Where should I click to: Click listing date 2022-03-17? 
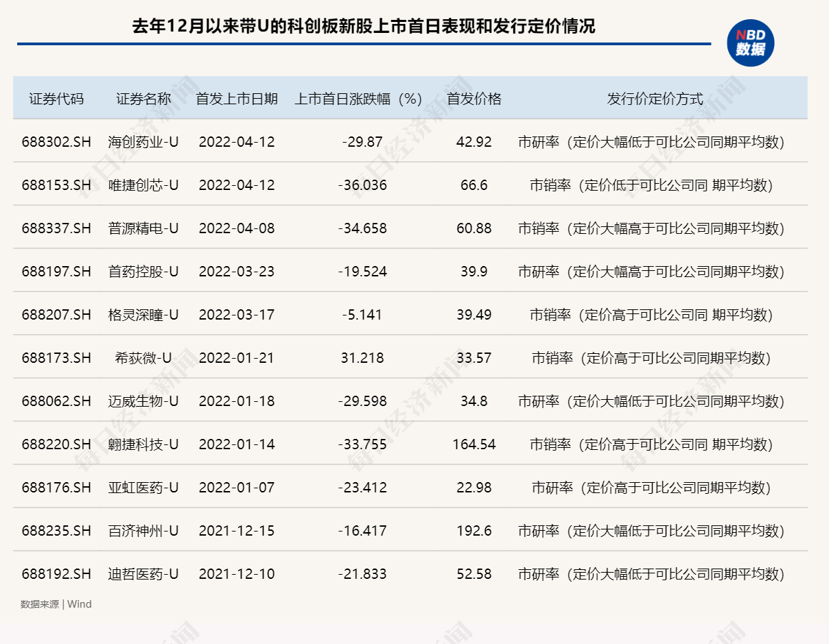(x=237, y=315)
